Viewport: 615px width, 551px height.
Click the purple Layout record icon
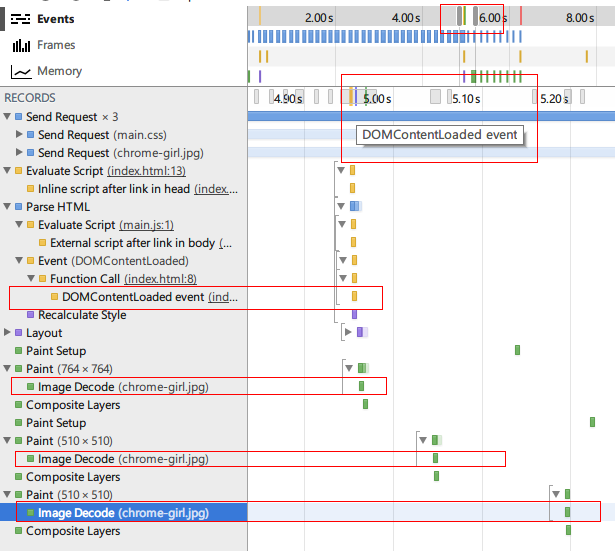coord(18,333)
